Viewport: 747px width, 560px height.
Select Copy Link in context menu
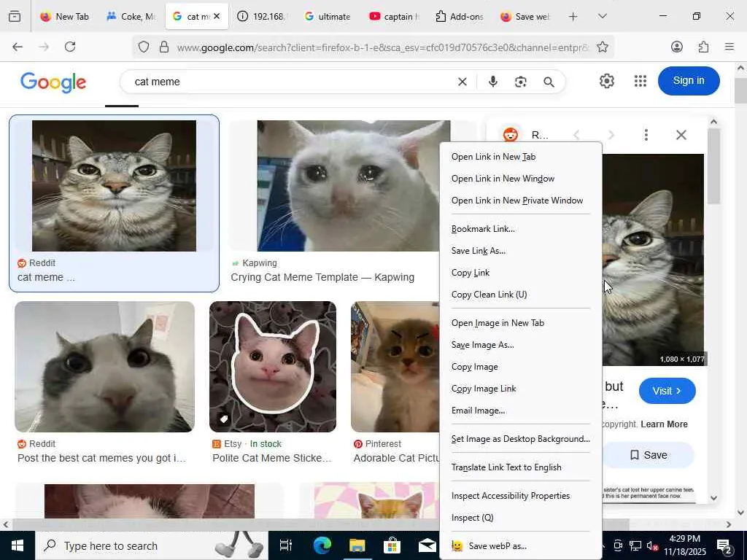tap(521, 273)
